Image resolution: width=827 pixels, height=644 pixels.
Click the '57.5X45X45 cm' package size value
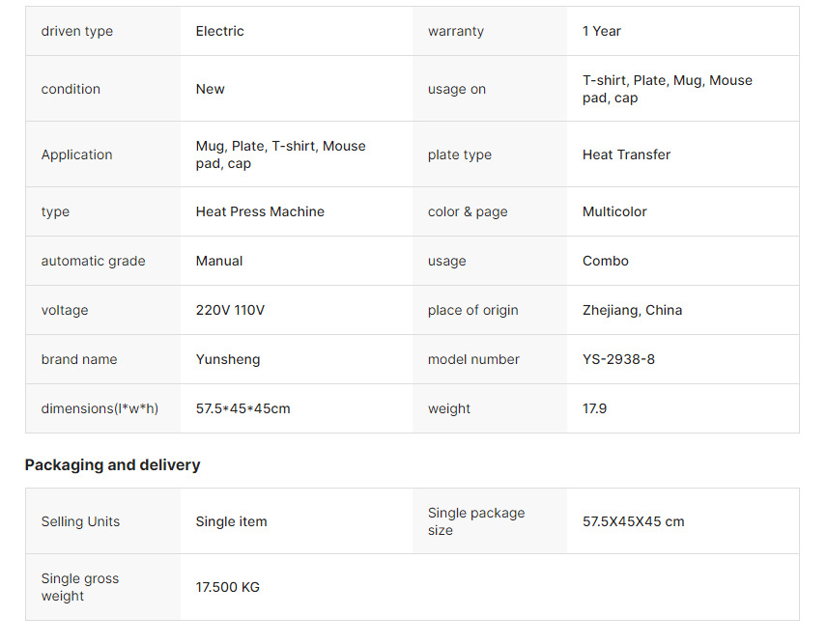tap(633, 521)
